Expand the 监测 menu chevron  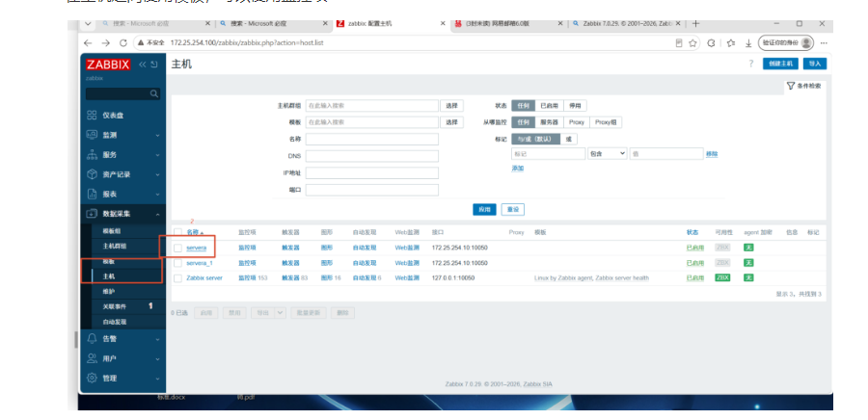coord(158,135)
